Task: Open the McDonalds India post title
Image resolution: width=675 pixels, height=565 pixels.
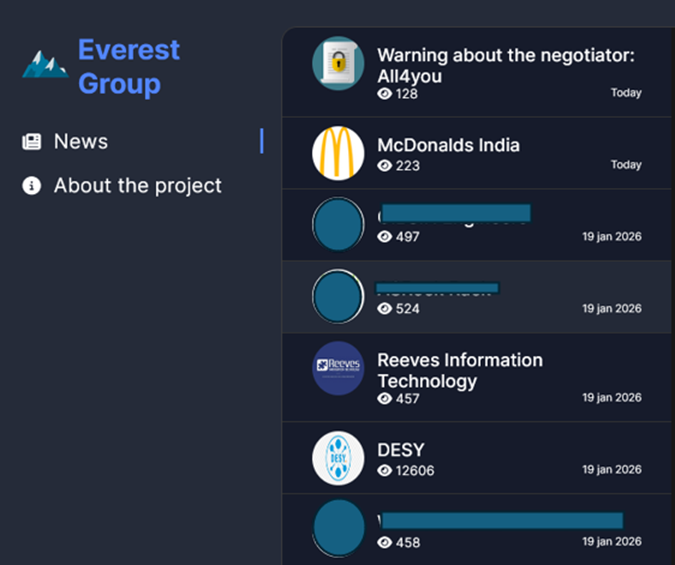Action: [x=448, y=145]
